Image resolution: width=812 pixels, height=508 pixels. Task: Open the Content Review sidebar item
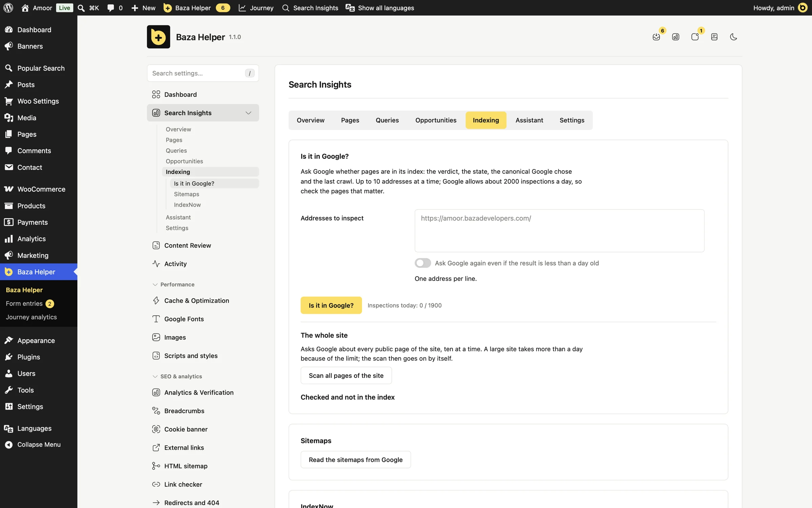203,245
